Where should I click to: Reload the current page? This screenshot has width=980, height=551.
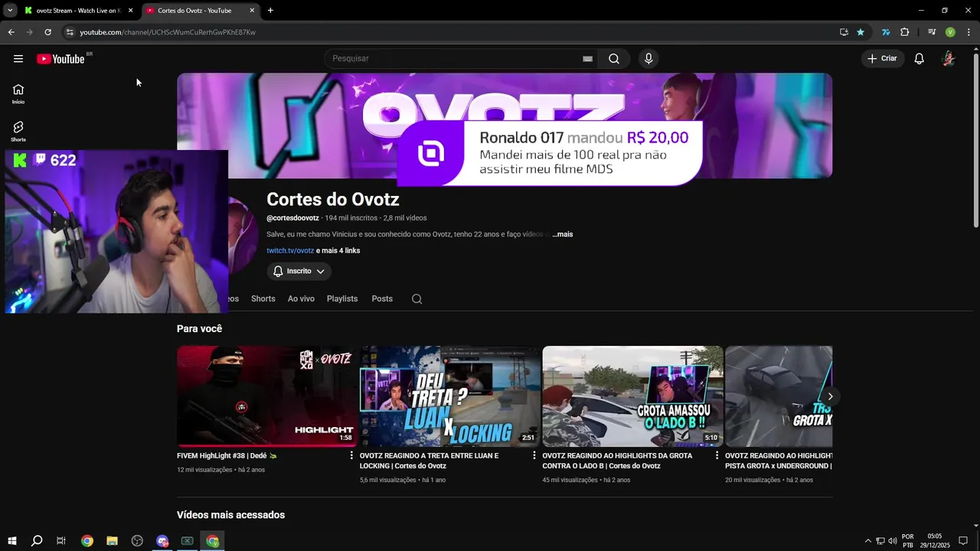click(47, 32)
